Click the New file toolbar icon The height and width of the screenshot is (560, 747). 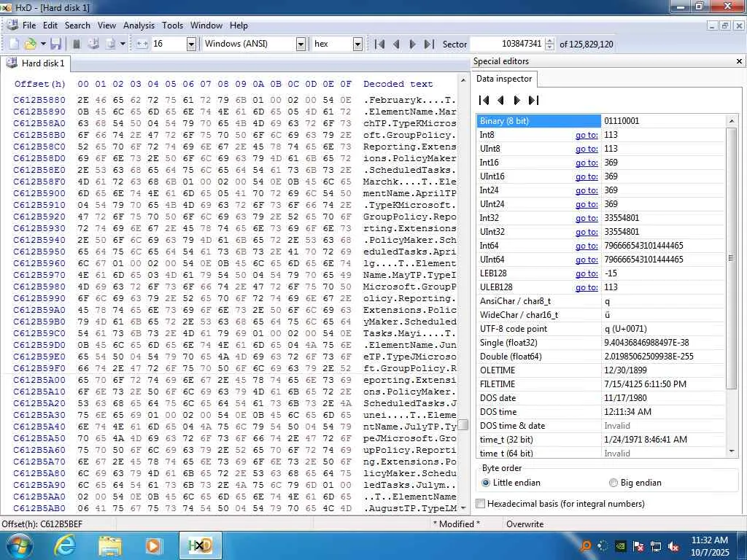pos(15,44)
